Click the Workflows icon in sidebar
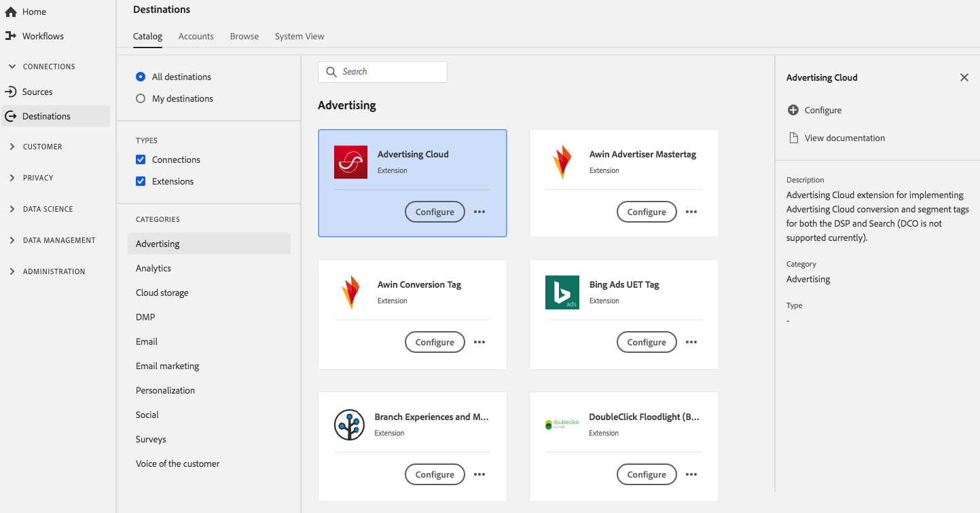This screenshot has height=513, width=980. [x=10, y=36]
